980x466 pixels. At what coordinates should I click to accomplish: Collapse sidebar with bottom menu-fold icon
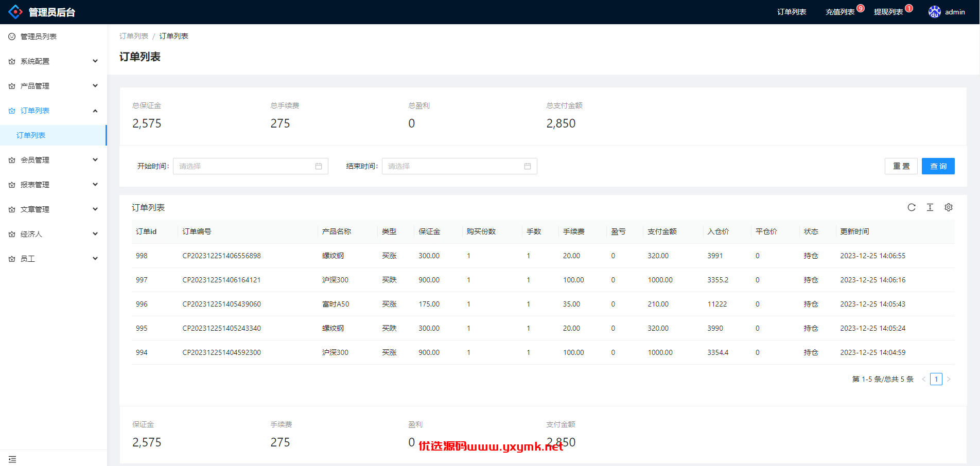pyautogui.click(x=12, y=459)
